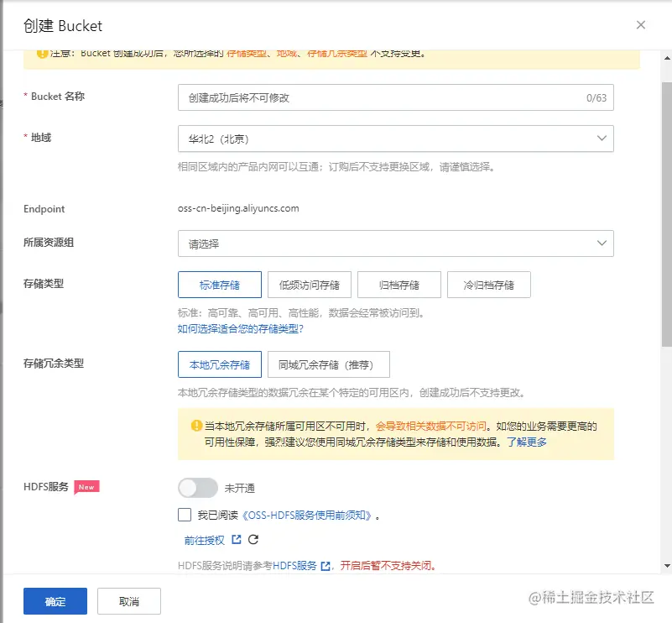
Task: Click the refresh authorization icon
Action: [x=253, y=539]
